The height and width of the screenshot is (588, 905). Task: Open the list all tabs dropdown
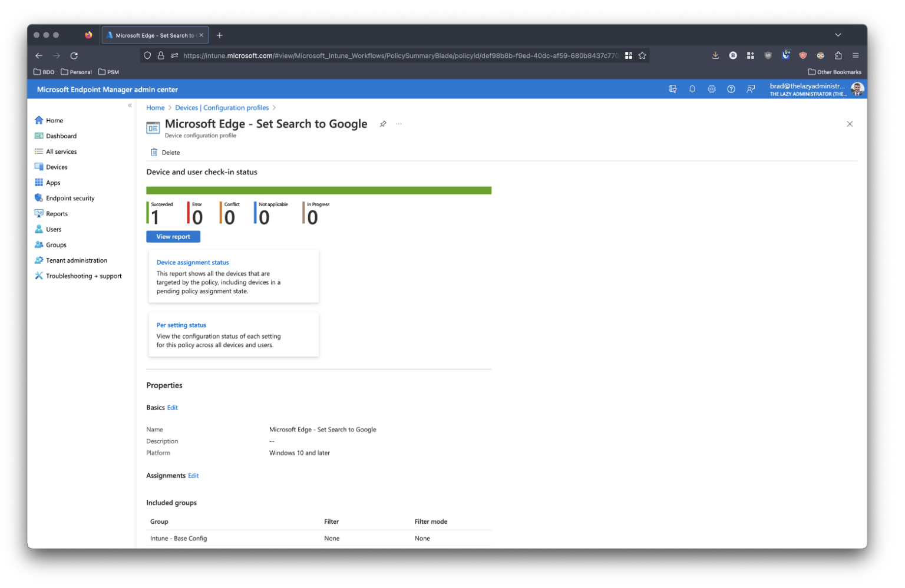[838, 35]
